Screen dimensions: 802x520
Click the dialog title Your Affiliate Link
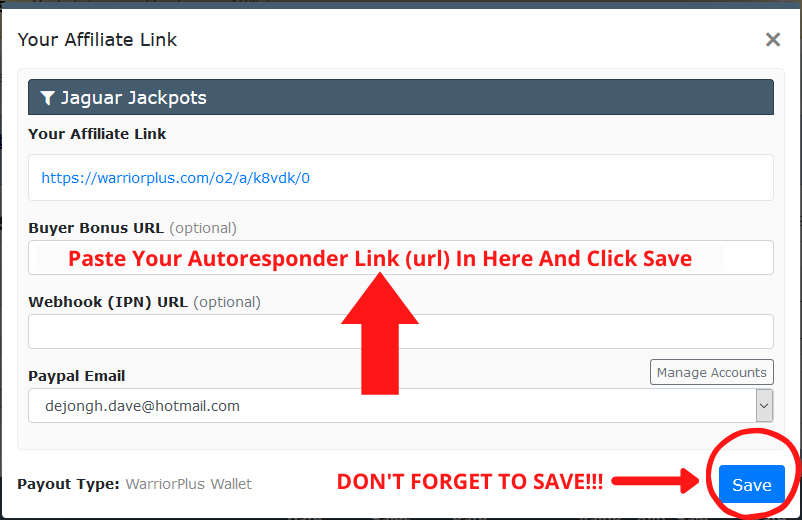click(x=97, y=39)
